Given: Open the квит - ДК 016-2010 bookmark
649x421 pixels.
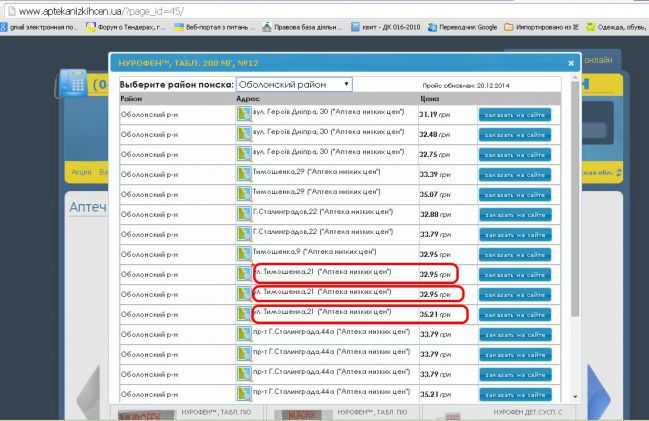Looking at the screenshot, I should (386, 27).
